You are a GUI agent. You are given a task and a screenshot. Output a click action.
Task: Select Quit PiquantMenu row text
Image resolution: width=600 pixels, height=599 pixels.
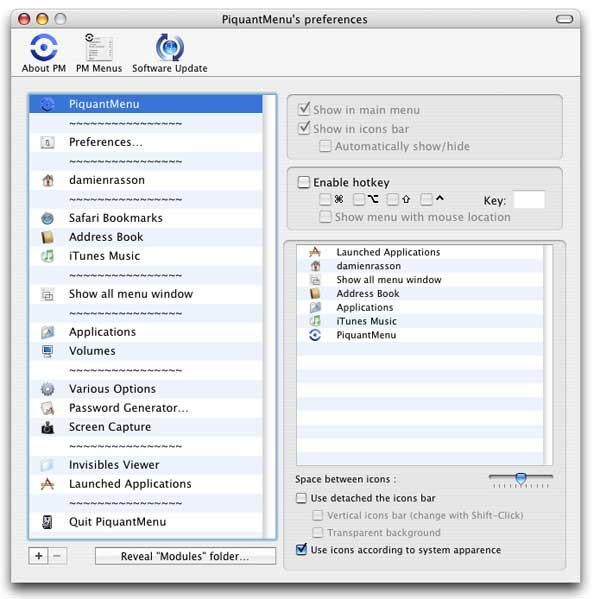pyautogui.click(x=117, y=522)
